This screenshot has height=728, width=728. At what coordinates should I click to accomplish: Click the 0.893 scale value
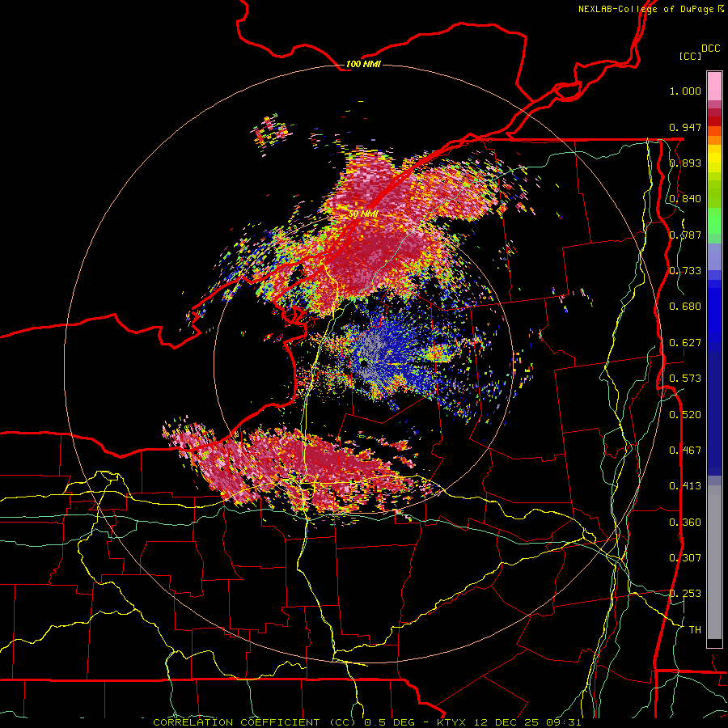[685, 163]
